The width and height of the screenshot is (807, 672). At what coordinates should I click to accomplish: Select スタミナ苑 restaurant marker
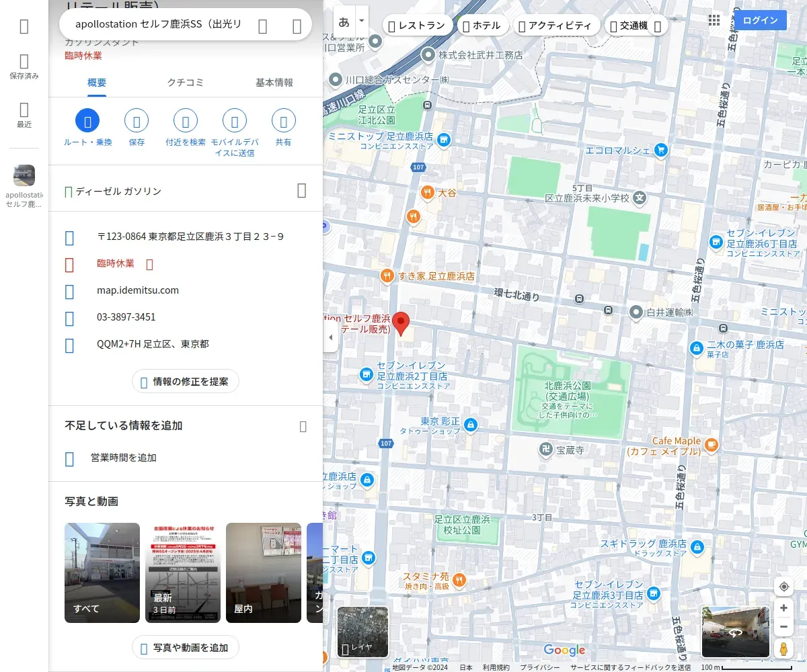pyautogui.click(x=459, y=579)
